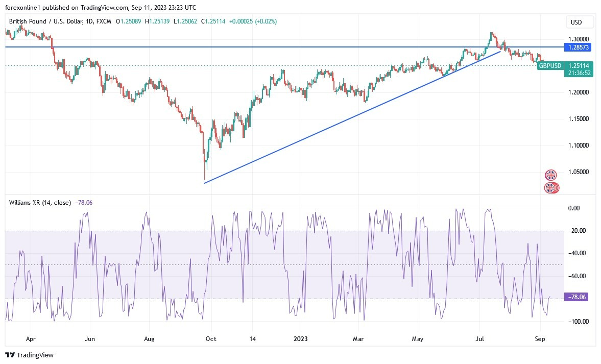
Task: Click the purple -78.06 indicator value label
Action: [577, 297]
